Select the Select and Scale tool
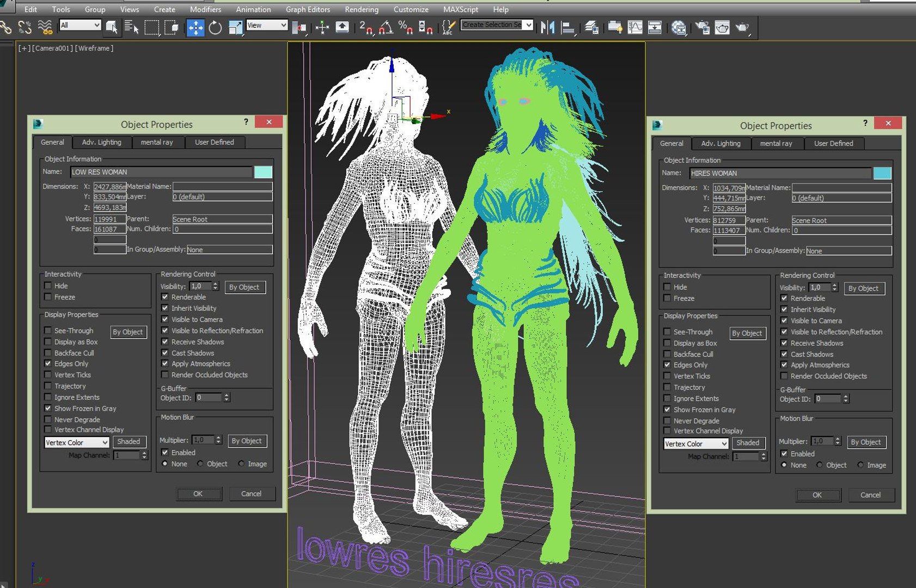The image size is (916, 588). [235, 27]
